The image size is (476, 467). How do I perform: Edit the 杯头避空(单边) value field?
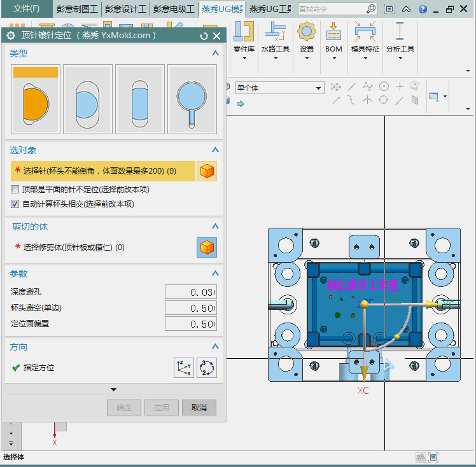point(191,309)
